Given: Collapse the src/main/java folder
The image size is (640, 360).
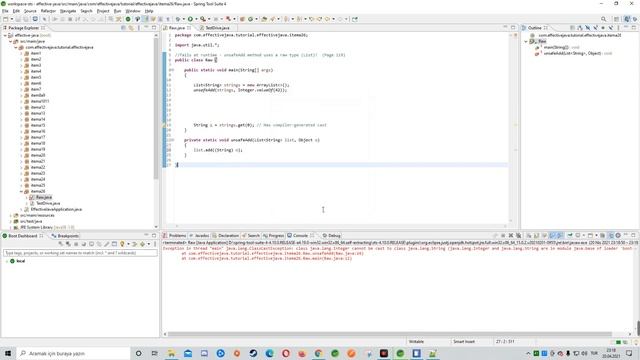Looking at the screenshot, I should pyautogui.click(x=11, y=42).
